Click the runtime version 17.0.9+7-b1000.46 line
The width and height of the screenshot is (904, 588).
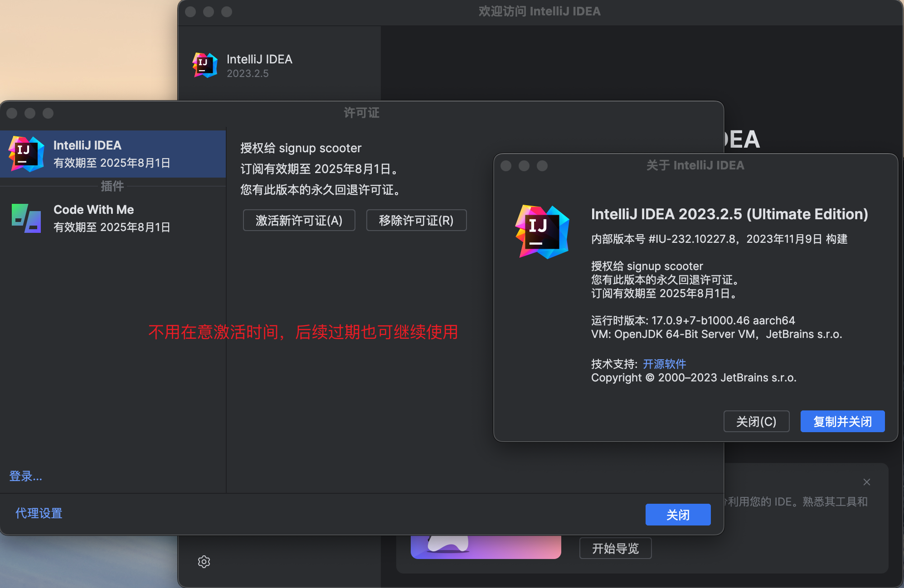coord(693,320)
